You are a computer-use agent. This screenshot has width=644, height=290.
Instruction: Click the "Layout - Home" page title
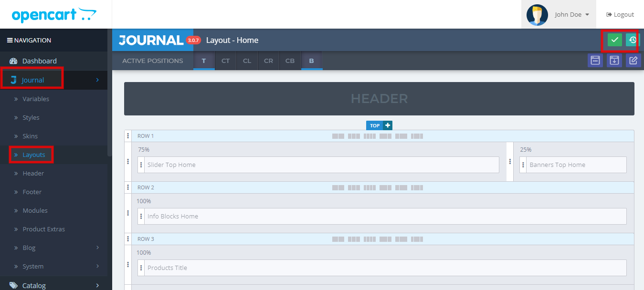pos(232,40)
